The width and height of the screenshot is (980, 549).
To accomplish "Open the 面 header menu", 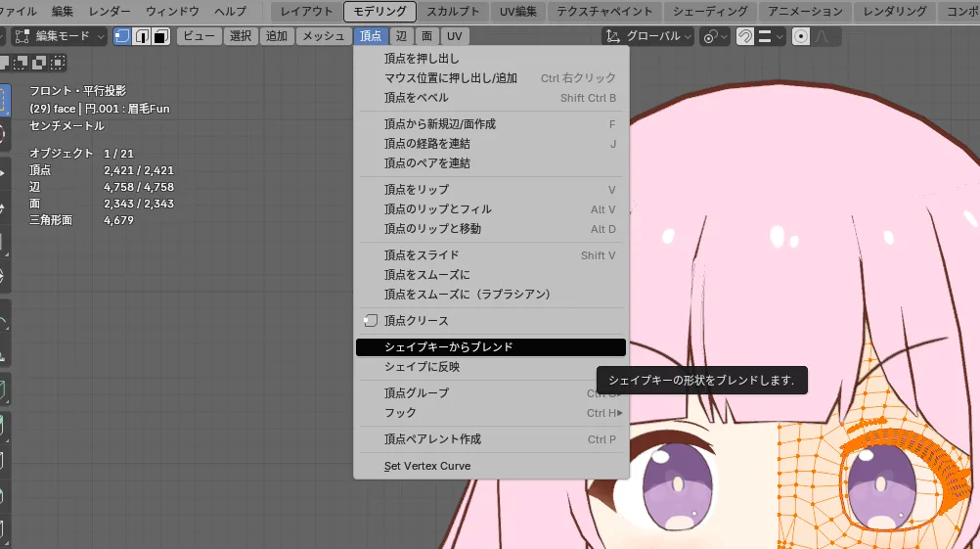I will pos(426,36).
